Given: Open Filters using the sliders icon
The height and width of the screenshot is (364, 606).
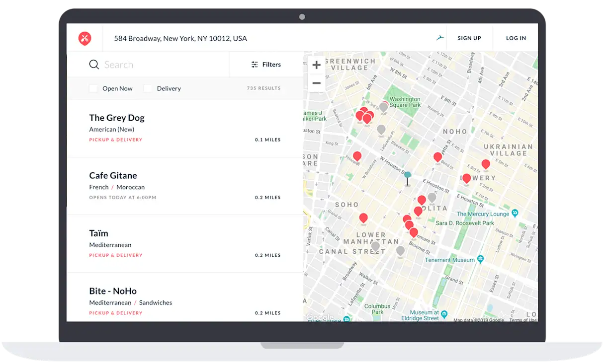Looking at the screenshot, I should pyautogui.click(x=256, y=64).
